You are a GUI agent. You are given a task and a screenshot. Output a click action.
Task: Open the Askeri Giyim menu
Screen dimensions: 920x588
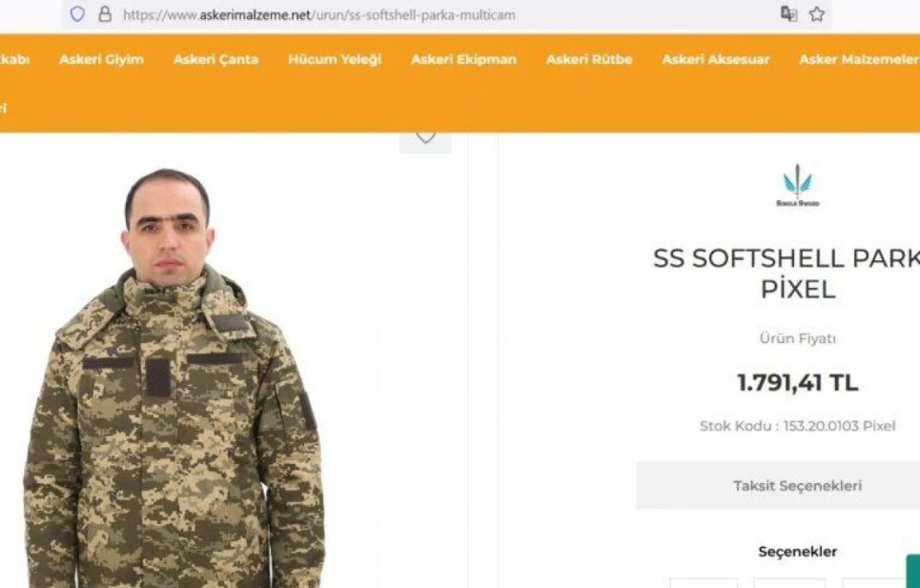101,59
